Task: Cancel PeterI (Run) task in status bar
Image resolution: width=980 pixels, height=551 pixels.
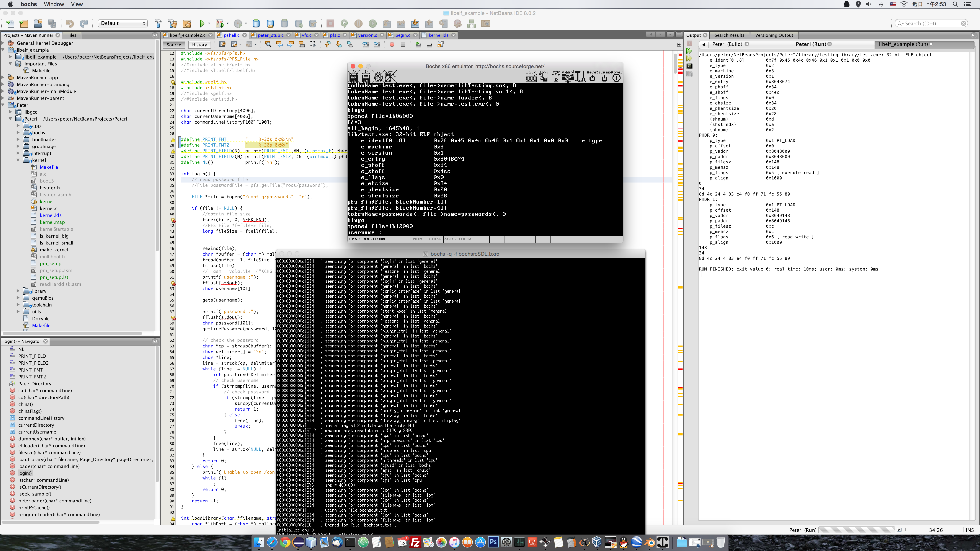Action: pyautogui.click(x=899, y=530)
